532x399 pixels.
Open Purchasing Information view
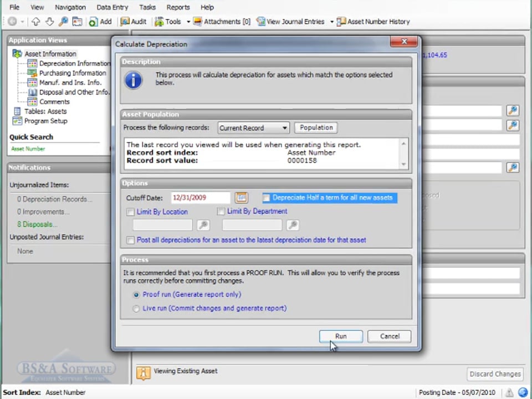tap(73, 73)
